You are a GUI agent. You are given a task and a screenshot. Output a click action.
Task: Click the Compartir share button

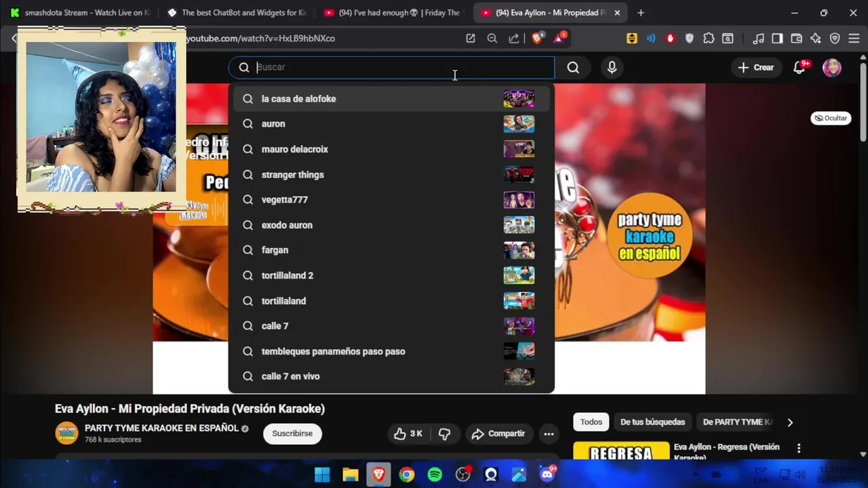[x=498, y=434]
